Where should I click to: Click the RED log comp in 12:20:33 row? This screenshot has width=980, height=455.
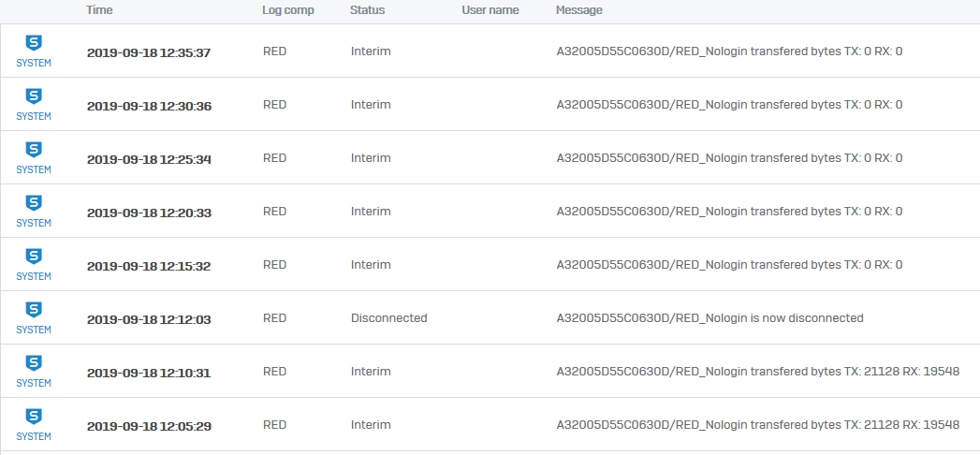coord(274,212)
